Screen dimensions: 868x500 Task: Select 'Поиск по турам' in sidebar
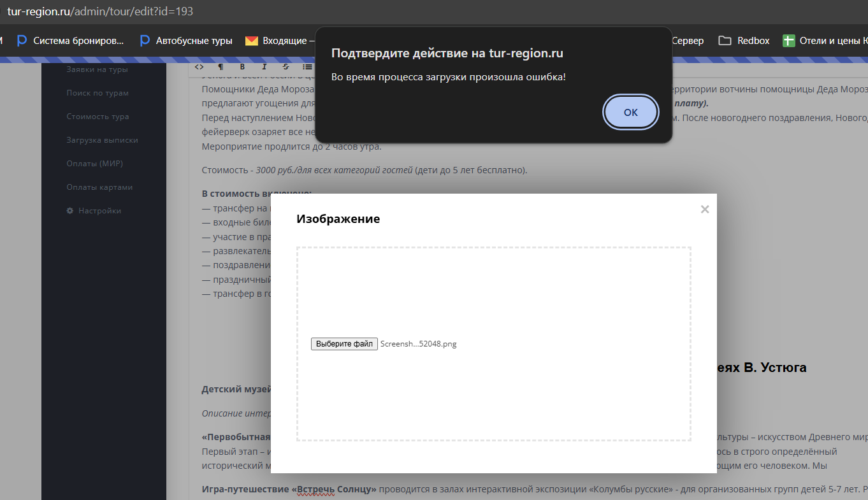[98, 93]
